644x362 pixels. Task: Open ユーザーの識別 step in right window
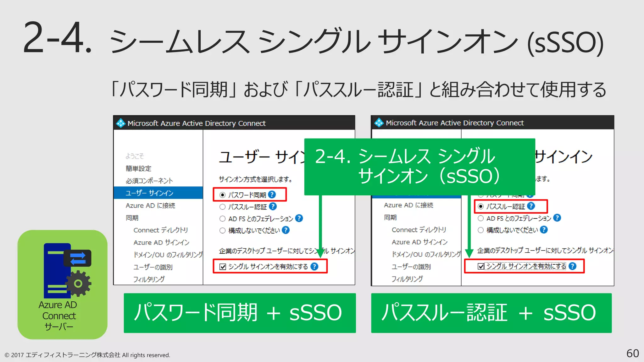pos(411,267)
